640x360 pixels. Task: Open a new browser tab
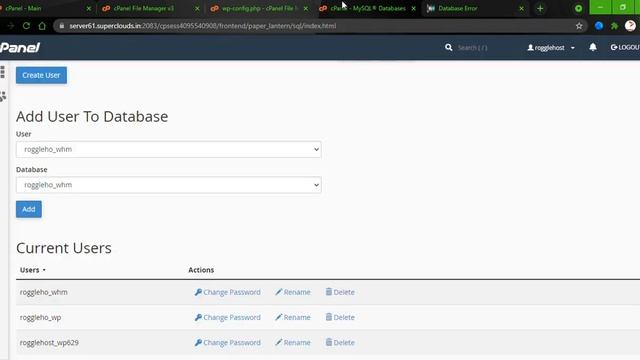coord(540,8)
